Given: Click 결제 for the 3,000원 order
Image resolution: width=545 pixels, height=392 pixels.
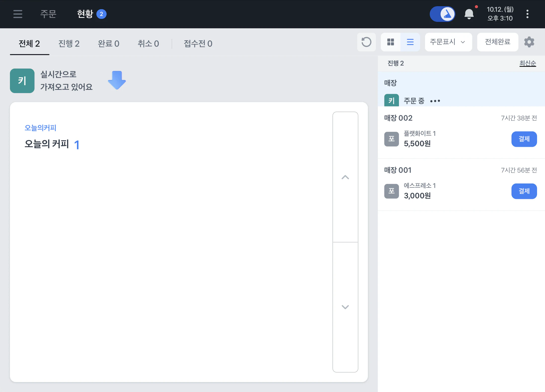Looking at the screenshot, I should pos(524,191).
